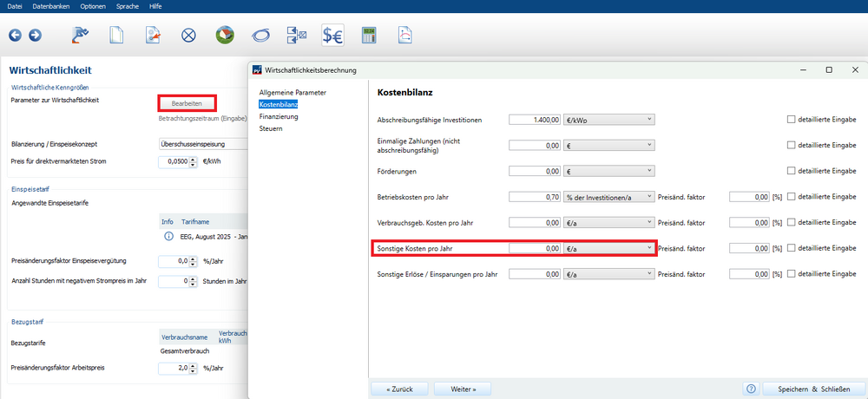Click the blue forward arrow icon
868x399 pixels.
[x=35, y=36]
